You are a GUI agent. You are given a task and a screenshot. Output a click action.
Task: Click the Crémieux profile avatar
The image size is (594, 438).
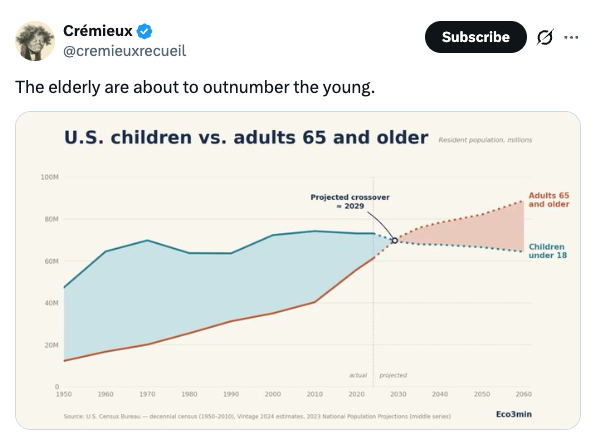click(35, 41)
